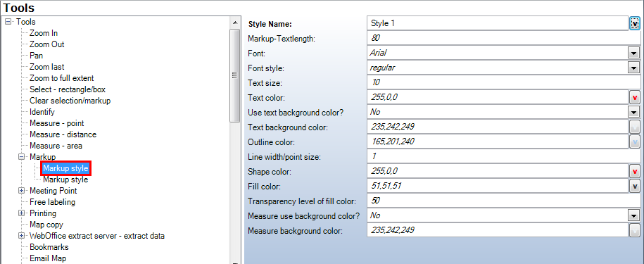
Task: Select Clear selection/markup item
Action: pyautogui.click(x=70, y=101)
